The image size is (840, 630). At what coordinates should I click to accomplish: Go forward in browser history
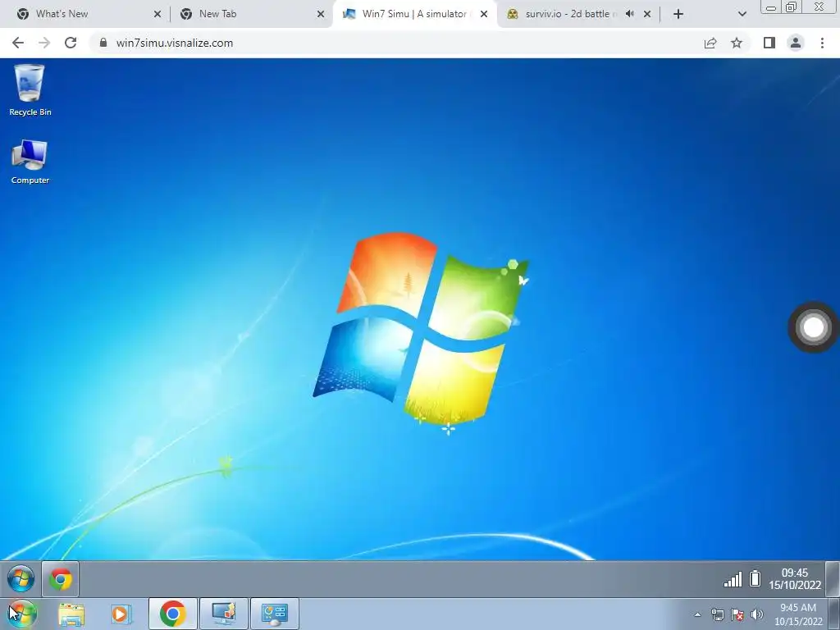coord(44,43)
